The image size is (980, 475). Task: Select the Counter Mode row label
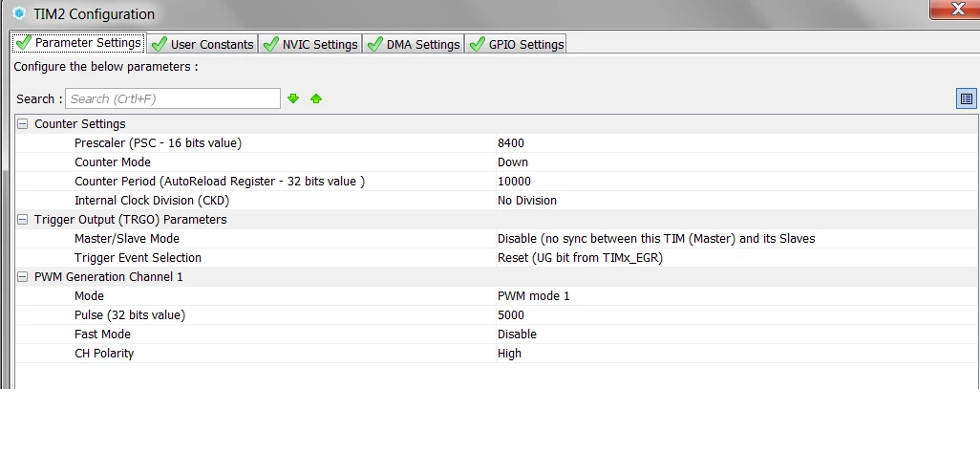(113, 162)
